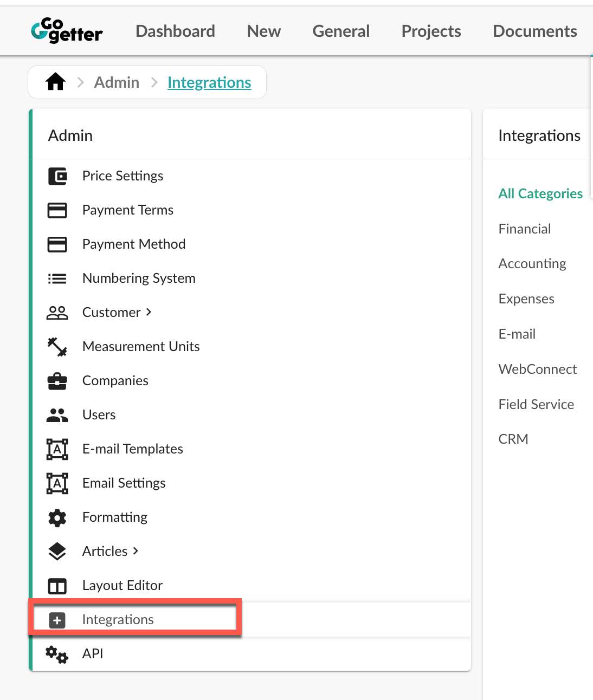Click the Formatting gear icon
Viewport: 593px width, 700px height.
click(57, 517)
